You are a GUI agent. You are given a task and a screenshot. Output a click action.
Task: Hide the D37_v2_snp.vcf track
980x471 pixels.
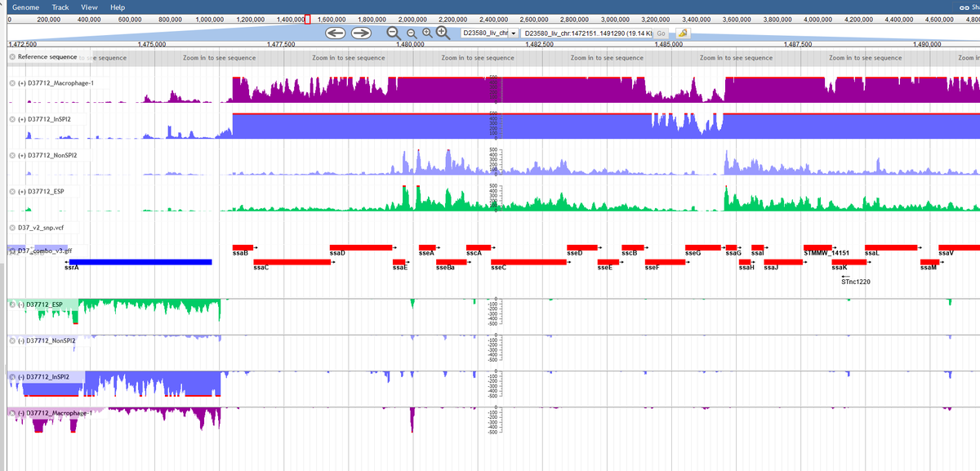12,228
